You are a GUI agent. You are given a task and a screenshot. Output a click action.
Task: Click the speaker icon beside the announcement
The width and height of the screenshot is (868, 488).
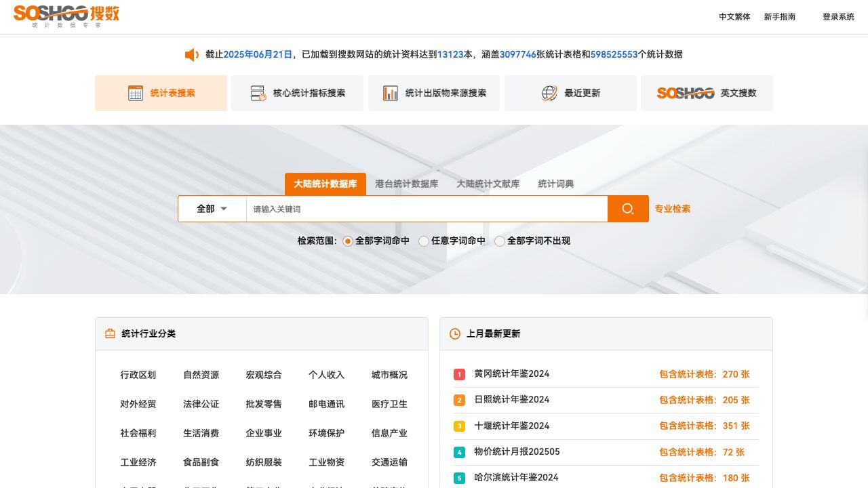tap(192, 54)
